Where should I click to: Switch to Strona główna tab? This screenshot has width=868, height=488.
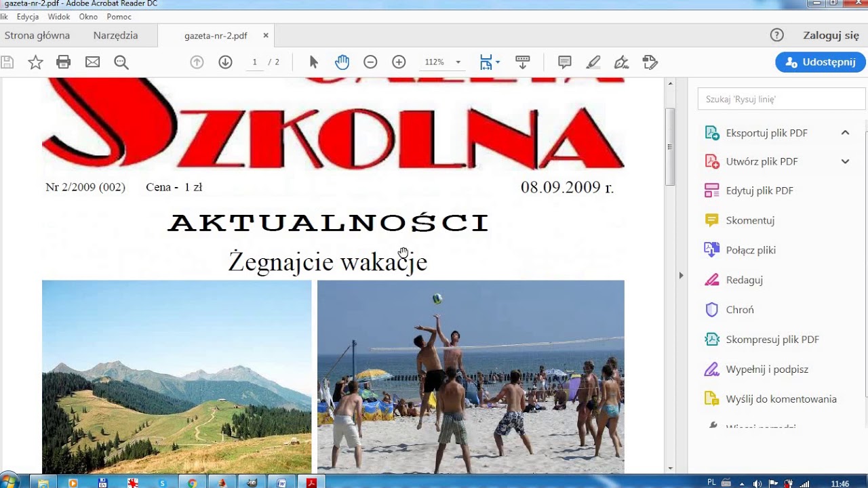pyautogui.click(x=37, y=35)
